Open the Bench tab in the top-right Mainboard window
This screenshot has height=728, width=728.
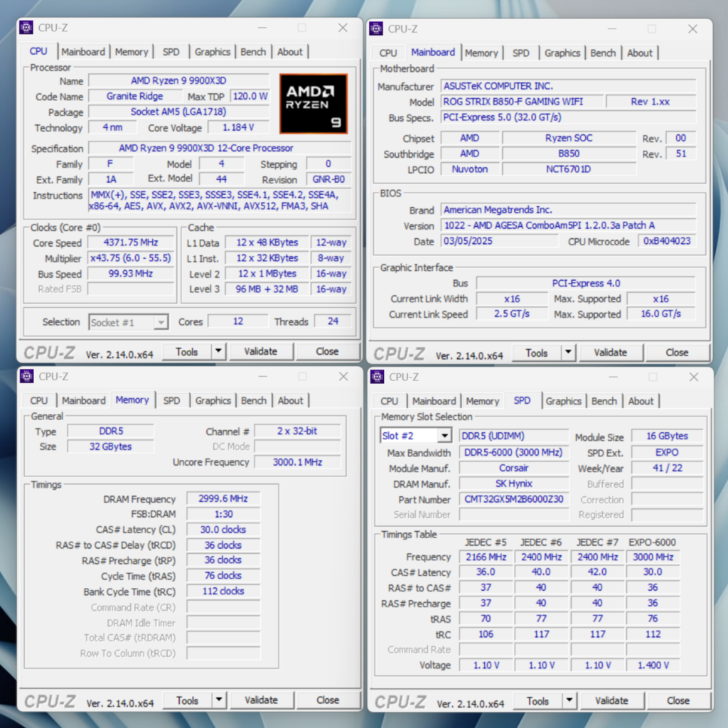(603, 53)
